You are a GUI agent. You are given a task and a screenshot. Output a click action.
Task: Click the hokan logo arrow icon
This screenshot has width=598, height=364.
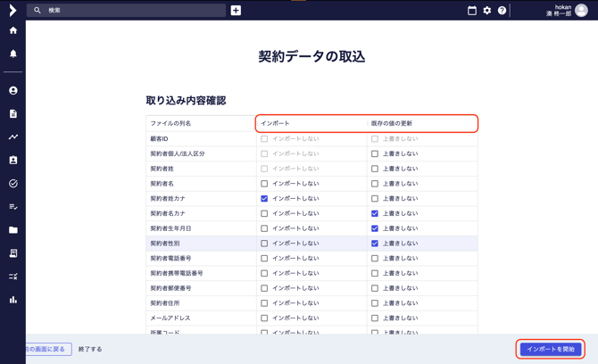point(12,11)
